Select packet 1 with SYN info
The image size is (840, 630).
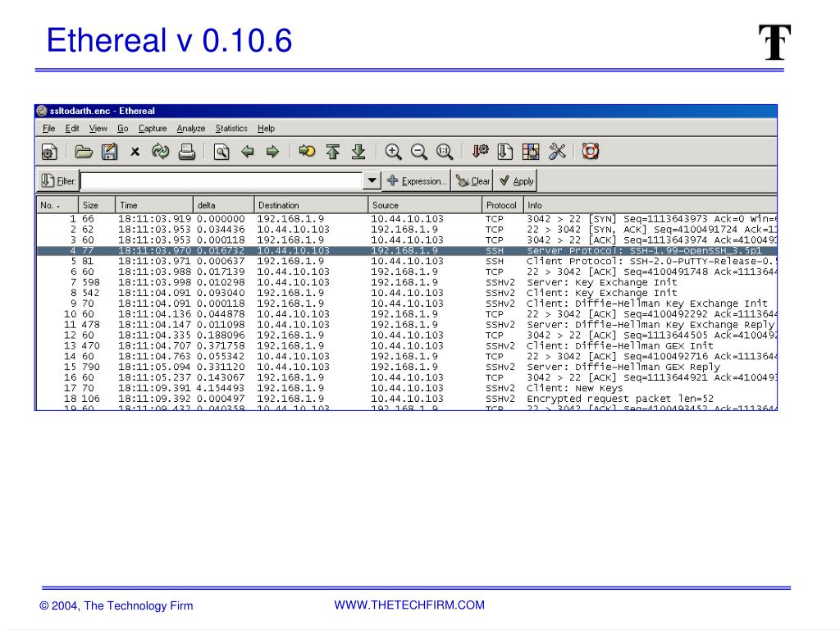click(407, 218)
